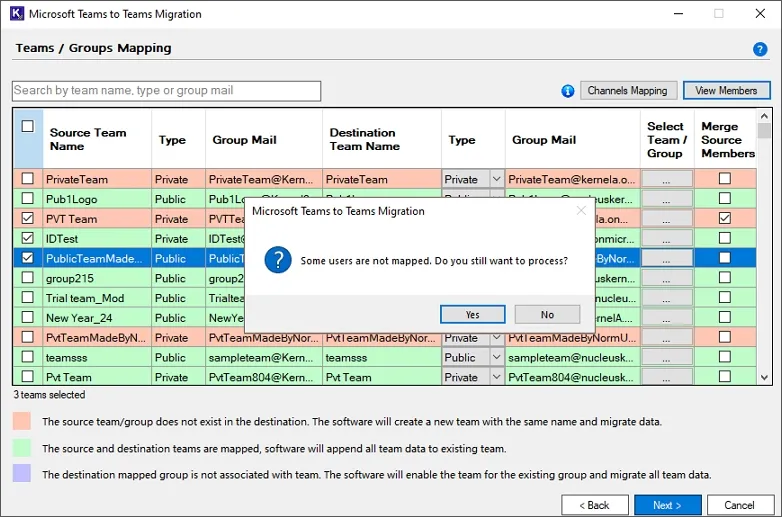This screenshot has width=782, height=517.
Task: Click the table scrollbar up arrow
Action: pos(764,116)
